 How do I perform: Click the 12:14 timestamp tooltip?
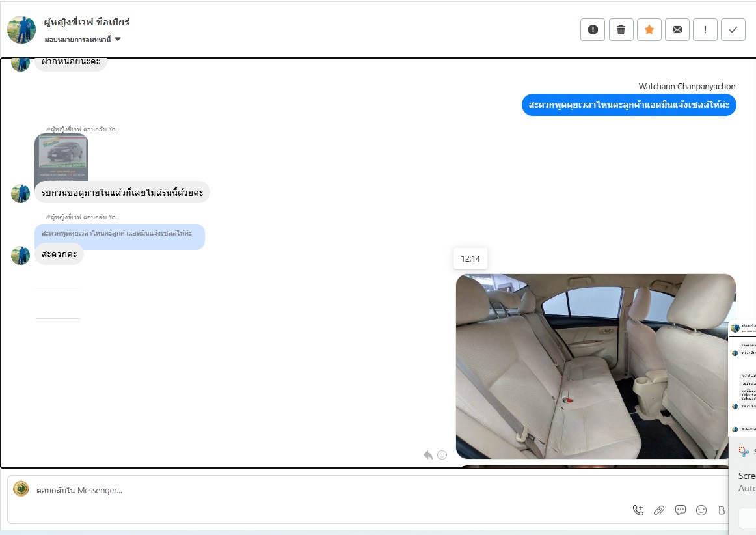(470, 258)
